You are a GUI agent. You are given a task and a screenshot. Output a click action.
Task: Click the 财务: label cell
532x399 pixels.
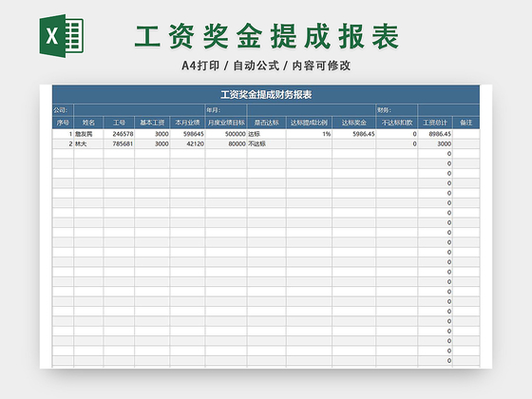click(x=397, y=110)
